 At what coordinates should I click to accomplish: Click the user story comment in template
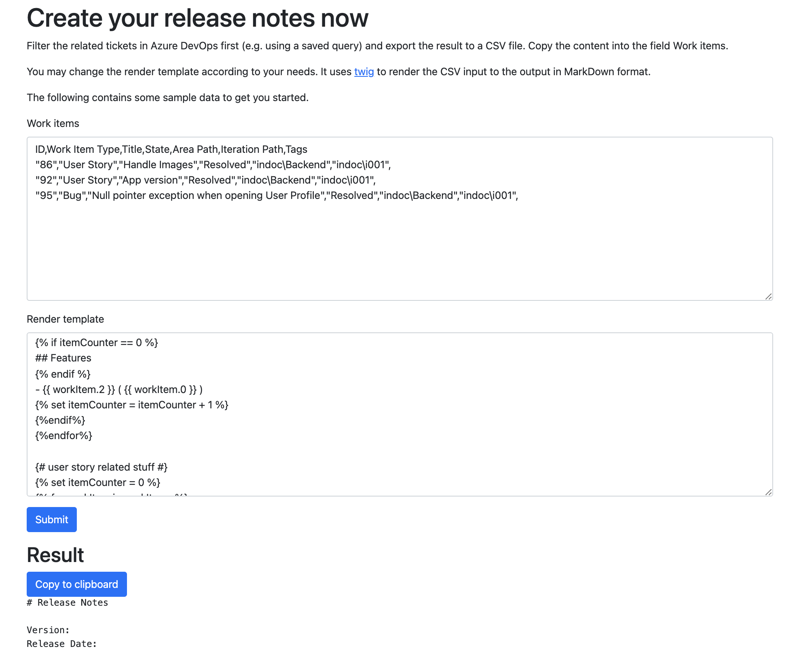[x=101, y=467]
